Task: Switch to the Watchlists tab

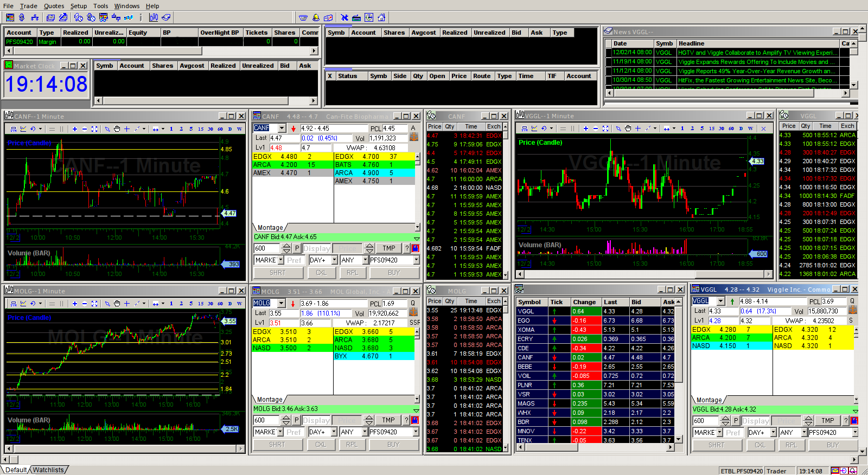Action: point(48,470)
